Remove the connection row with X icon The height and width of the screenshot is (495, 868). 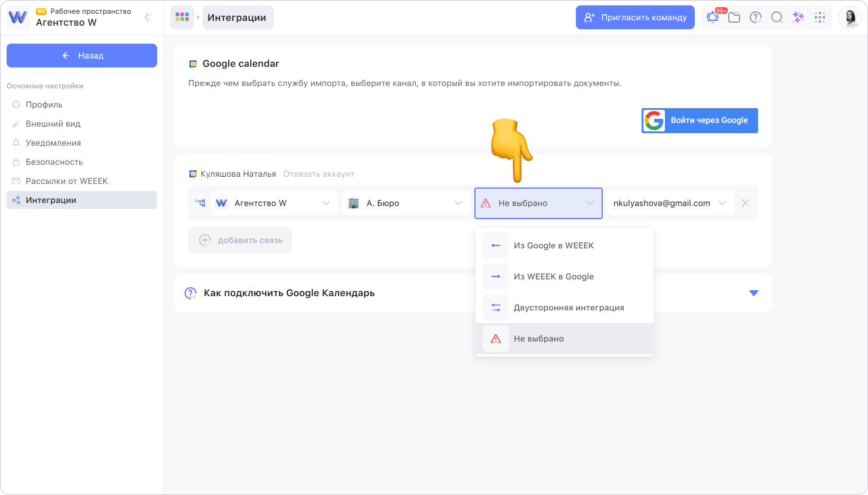click(745, 203)
